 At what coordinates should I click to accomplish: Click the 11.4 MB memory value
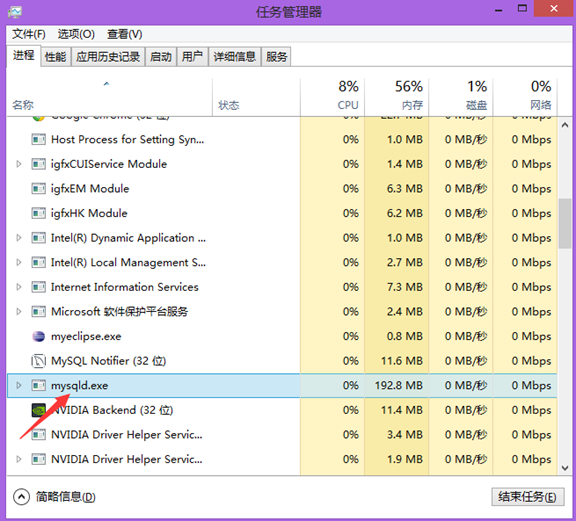pos(402,410)
